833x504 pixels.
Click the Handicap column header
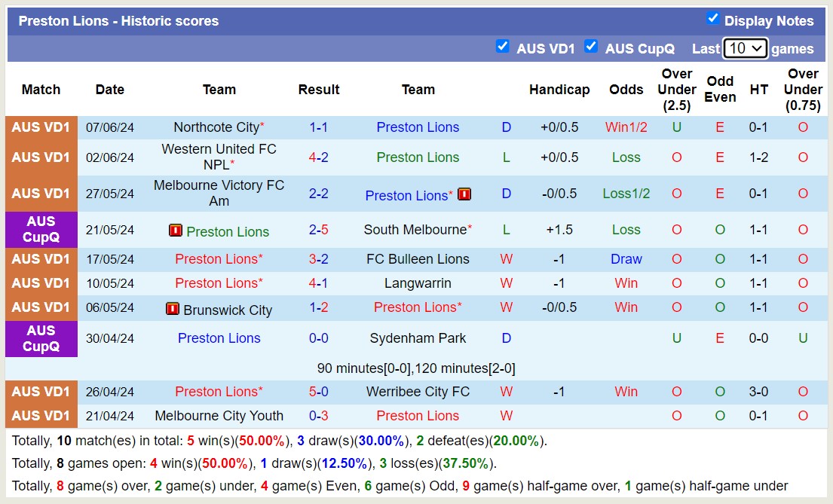click(x=559, y=90)
